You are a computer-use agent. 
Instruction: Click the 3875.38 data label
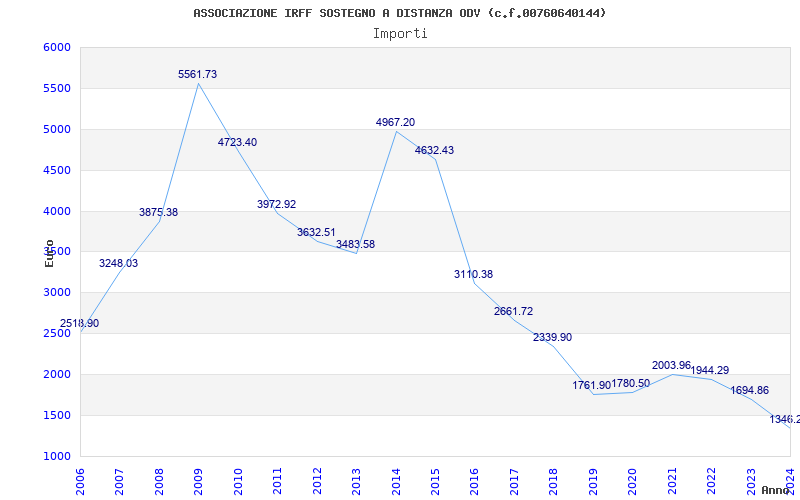(x=158, y=212)
